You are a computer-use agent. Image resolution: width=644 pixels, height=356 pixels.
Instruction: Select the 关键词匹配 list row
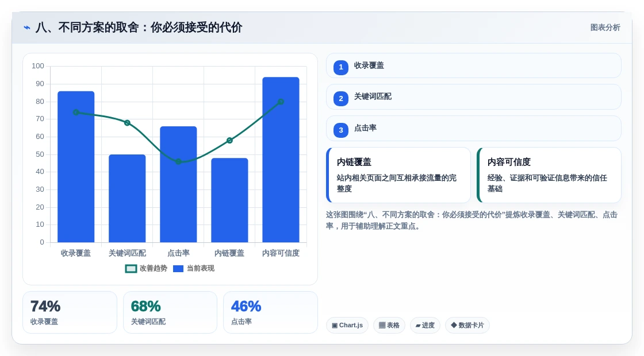[474, 97]
